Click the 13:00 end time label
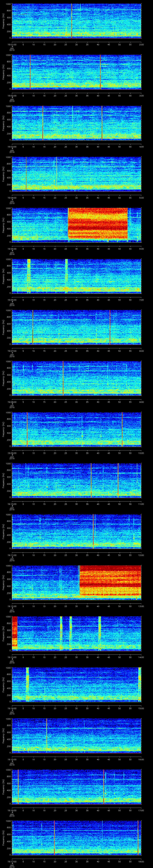The width and height of the screenshot is (153, 868). point(141,606)
